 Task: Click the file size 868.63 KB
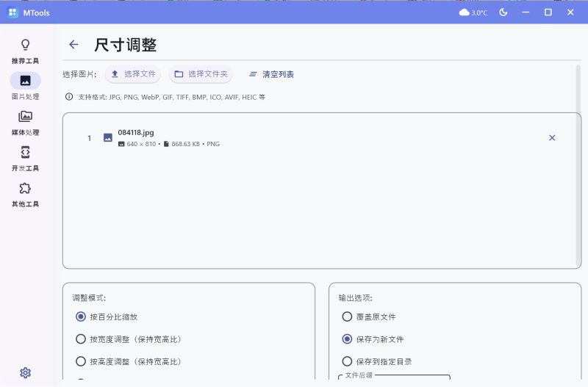[x=185, y=144]
